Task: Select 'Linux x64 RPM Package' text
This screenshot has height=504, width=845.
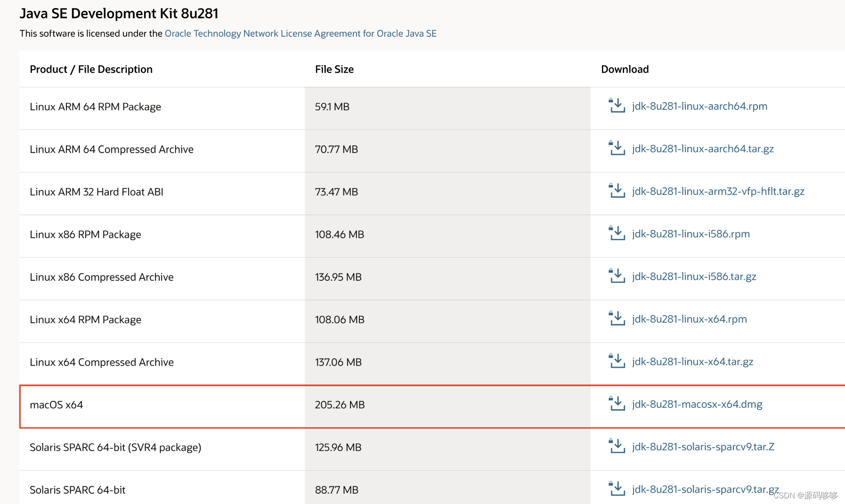Action: 85,320
